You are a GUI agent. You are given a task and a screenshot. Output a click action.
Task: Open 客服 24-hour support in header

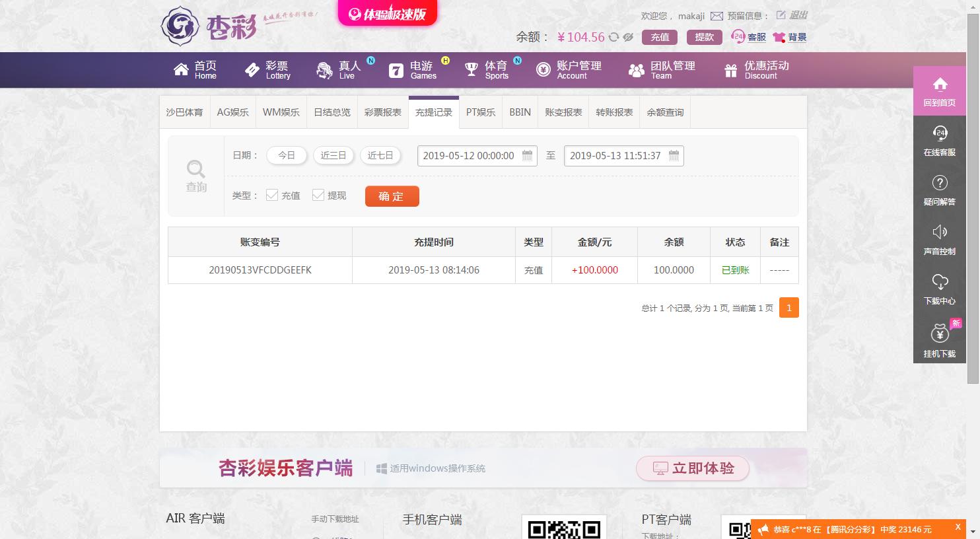tap(749, 37)
